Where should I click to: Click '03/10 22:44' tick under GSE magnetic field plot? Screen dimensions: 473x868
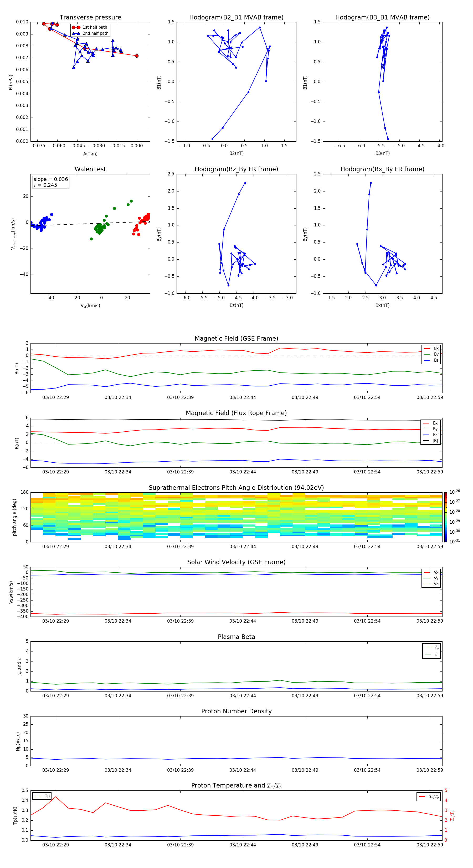click(242, 398)
